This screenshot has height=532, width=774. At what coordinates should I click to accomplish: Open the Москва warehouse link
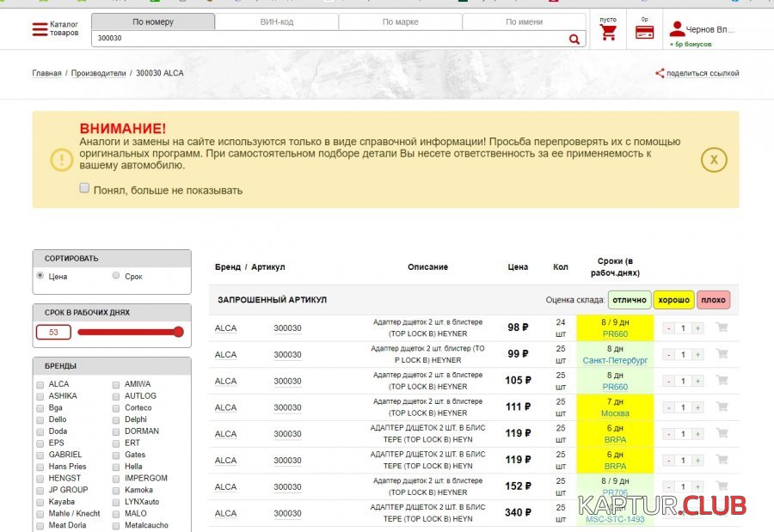tap(615, 413)
